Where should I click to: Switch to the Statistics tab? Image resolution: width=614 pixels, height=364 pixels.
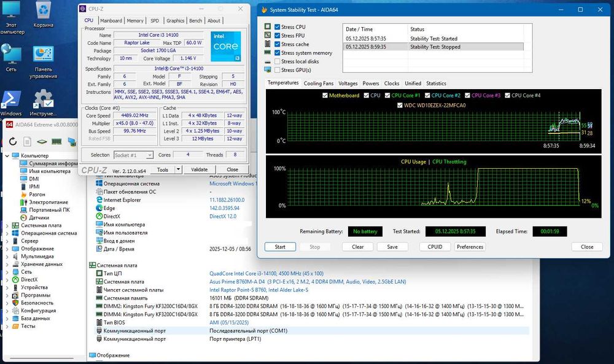(436, 83)
